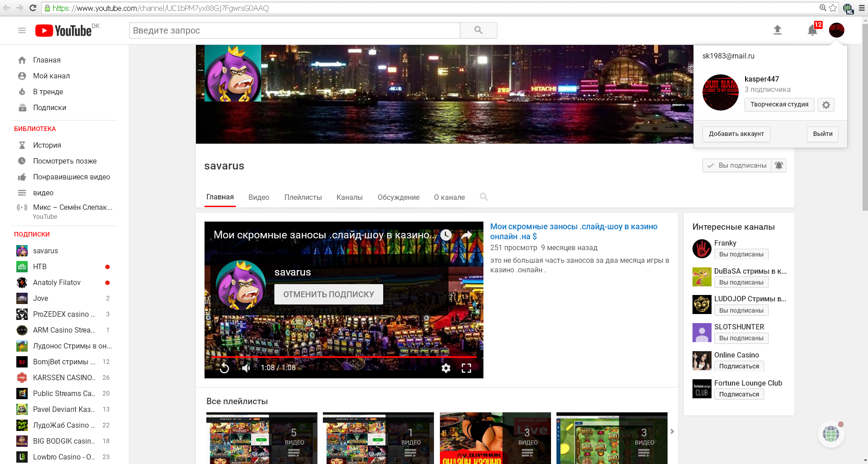This screenshot has height=464, width=868.
Task: Click the channel search magnifier icon
Action: coord(484,197)
